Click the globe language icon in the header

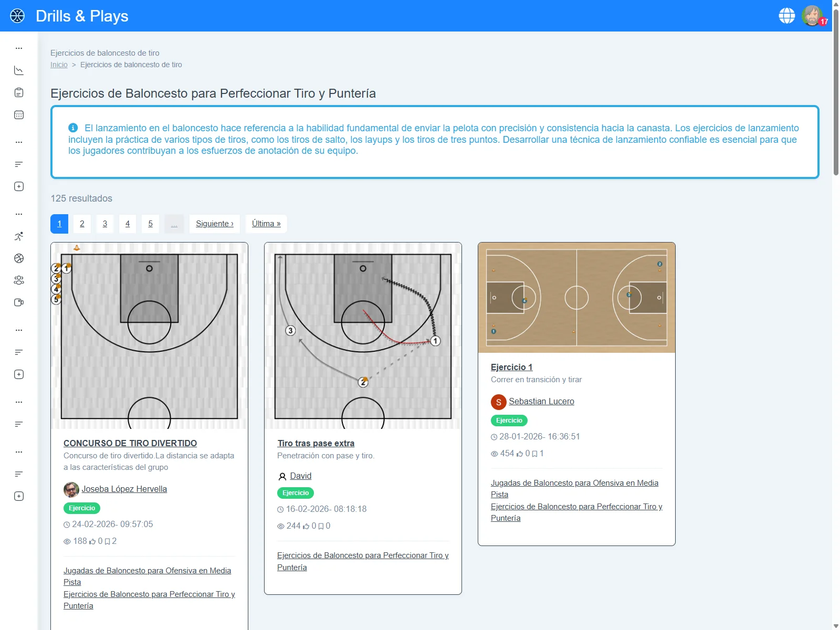pyautogui.click(x=786, y=16)
